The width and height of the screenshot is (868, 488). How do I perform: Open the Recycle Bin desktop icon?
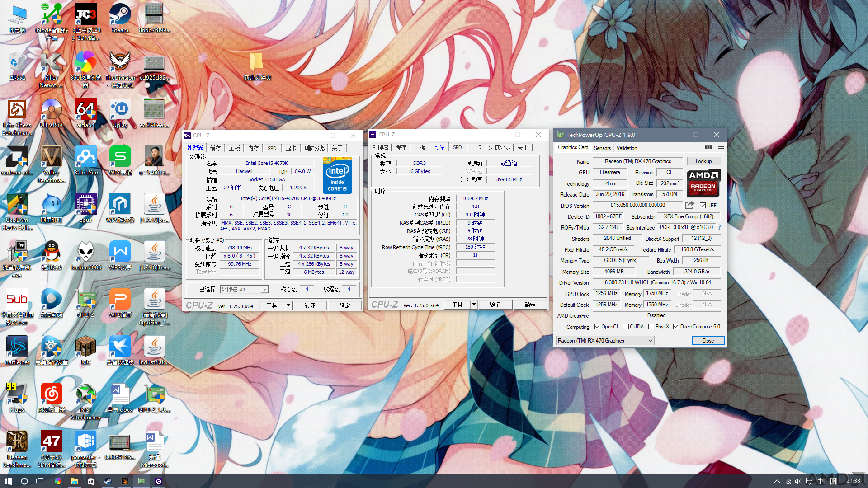pyautogui.click(x=17, y=66)
